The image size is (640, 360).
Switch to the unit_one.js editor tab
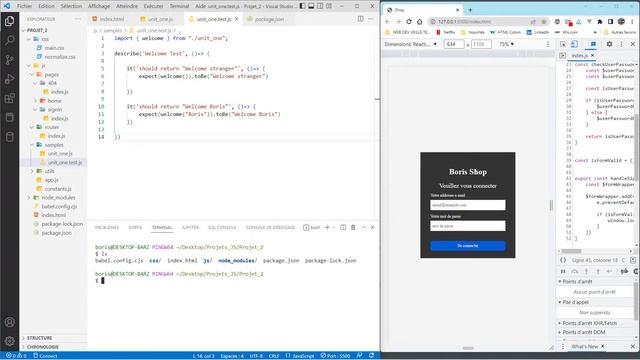pos(158,19)
